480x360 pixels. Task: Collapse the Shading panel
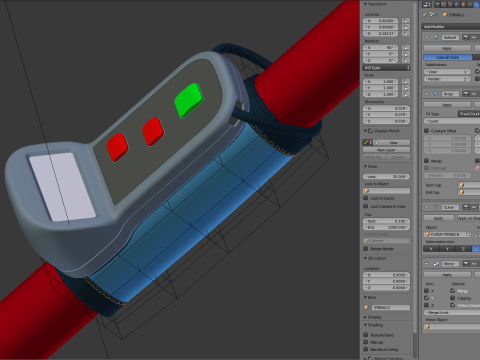pos(365,325)
